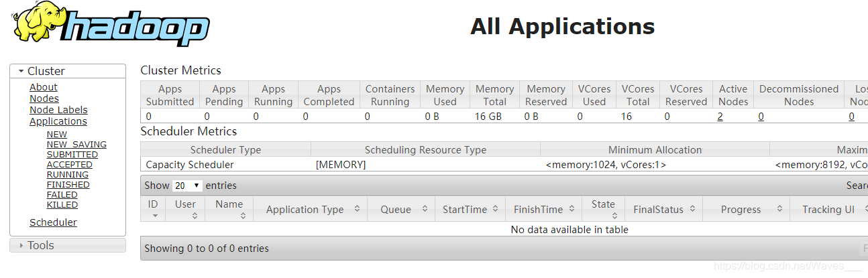
Task: Click the VCores Total value 16
Action: coord(627,117)
